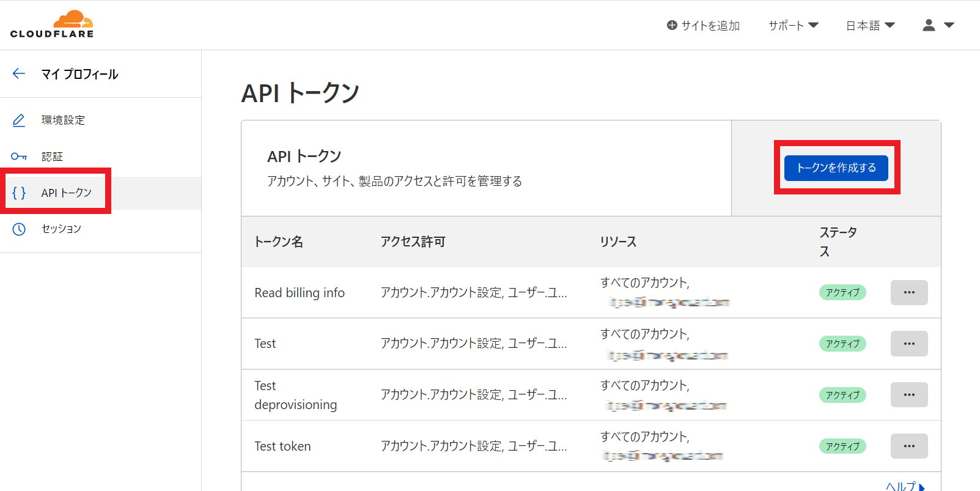This screenshot has height=491, width=980.
Task: Click the access permissions text for Read billing info
Action: pyautogui.click(x=474, y=292)
